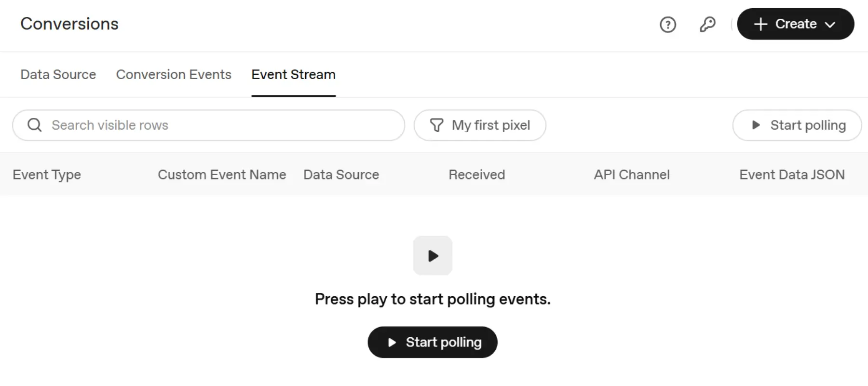Image resolution: width=868 pixels, height=386 pixels.
Task: Click the black Start polling button
Action: point(433,342)
